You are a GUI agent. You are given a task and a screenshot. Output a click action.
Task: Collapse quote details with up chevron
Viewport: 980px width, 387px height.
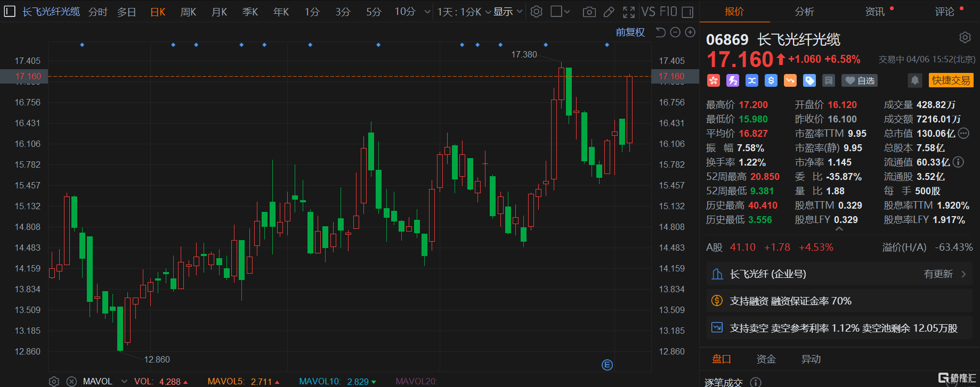tap(839, 229)
